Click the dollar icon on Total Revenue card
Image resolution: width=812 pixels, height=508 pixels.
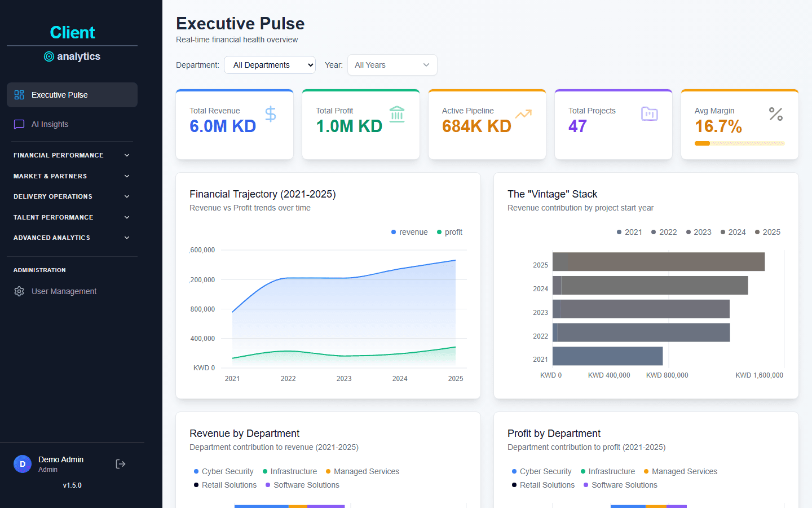coord(271,114)
